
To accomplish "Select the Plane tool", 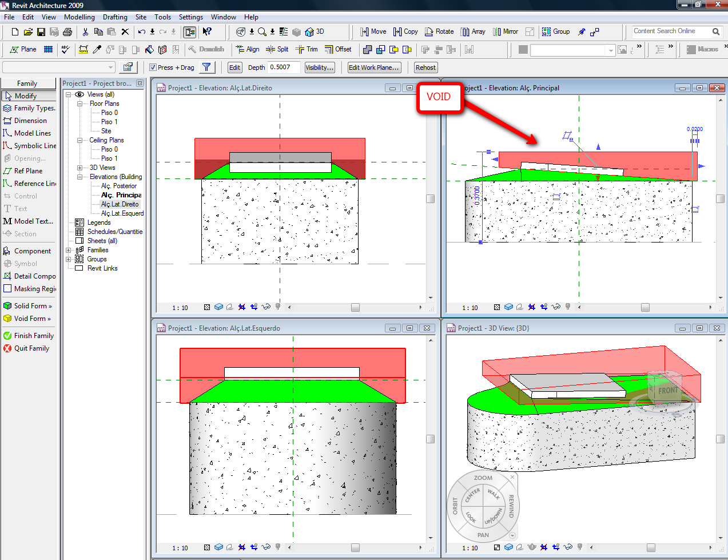I will pos(23,50).
